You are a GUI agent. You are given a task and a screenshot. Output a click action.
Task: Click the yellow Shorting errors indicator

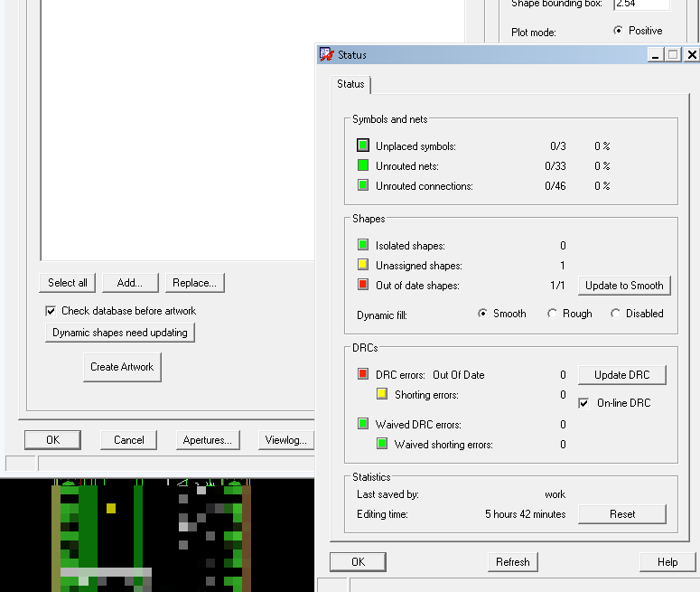click(x=382, y=394)
